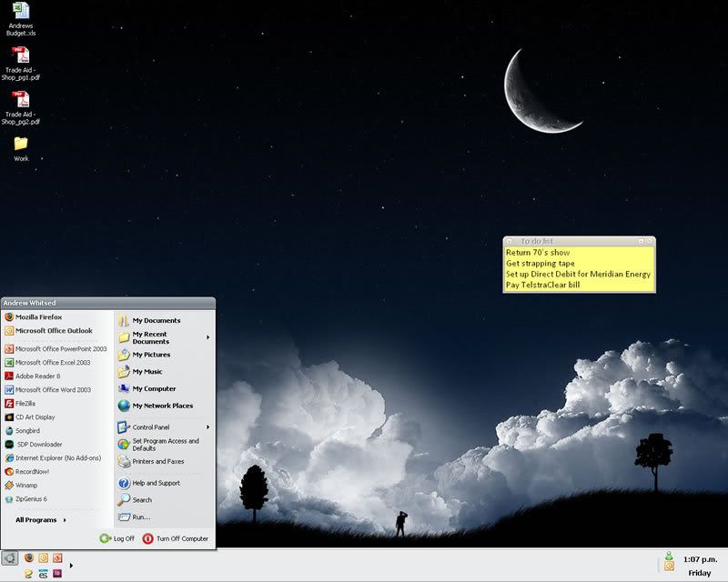Click 'Pay TelstraClear bill' note line
728x582 pixels.
[542, 285]
